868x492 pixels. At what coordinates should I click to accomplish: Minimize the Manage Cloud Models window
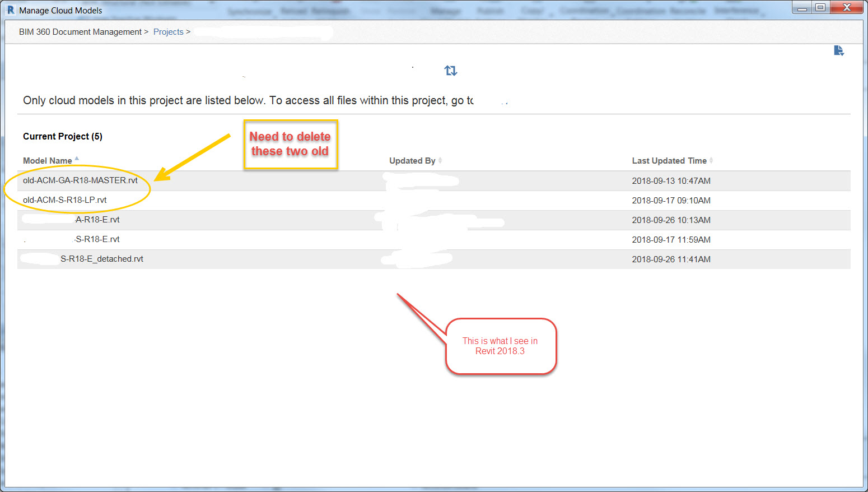802,8
